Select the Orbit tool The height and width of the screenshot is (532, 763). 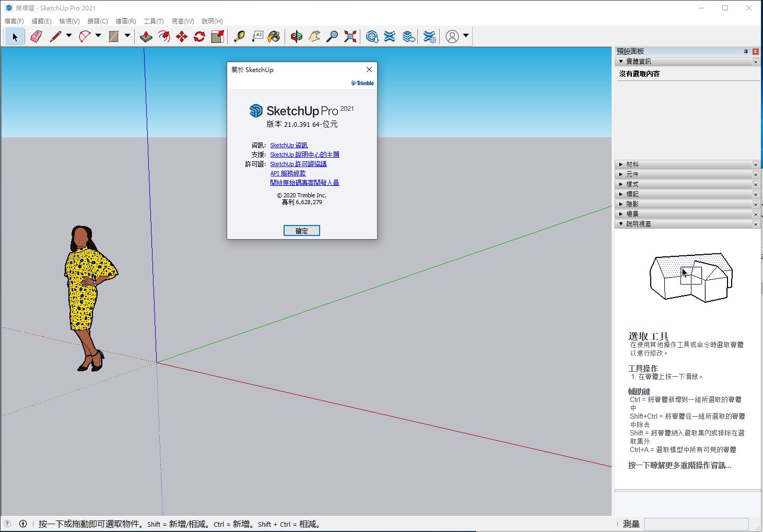pyautogui.click(x=297, y=37)
